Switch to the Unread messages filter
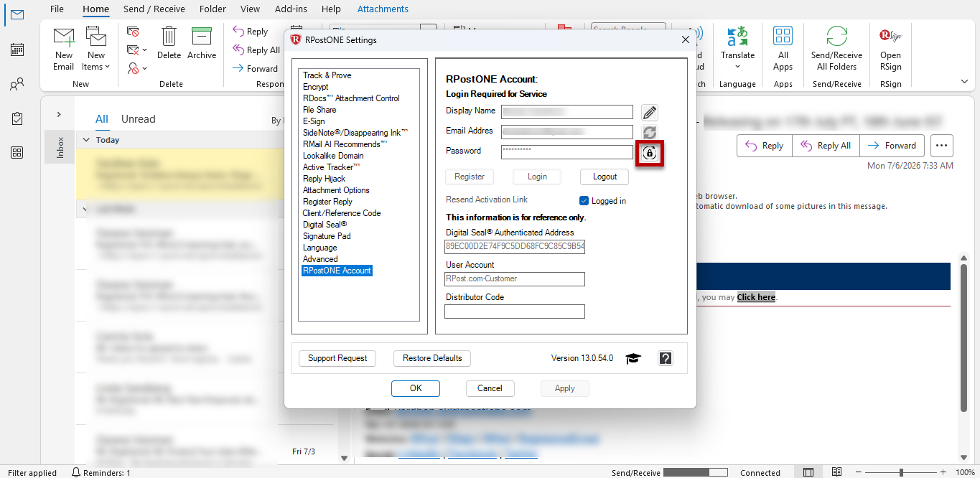Image resolution: width=980 pixels, height=478 pixels. click(139, 119)
